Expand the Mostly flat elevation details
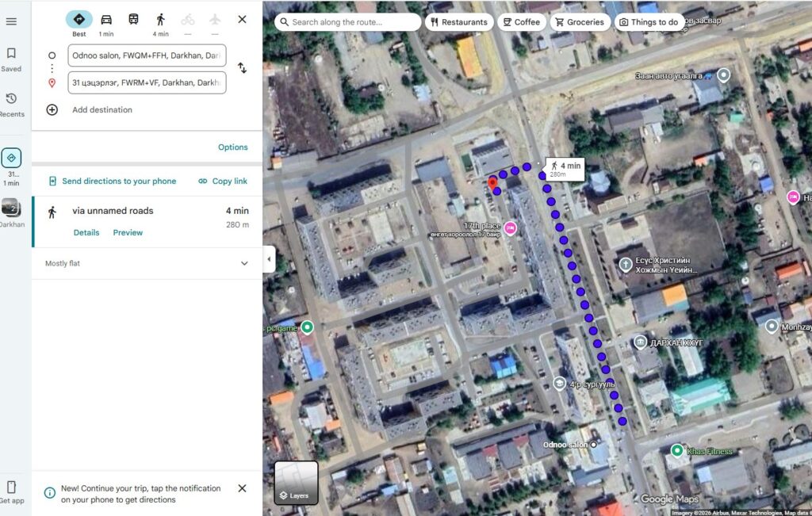The height and width of the screenshot is (516, 812). click(x=244, y=263)
